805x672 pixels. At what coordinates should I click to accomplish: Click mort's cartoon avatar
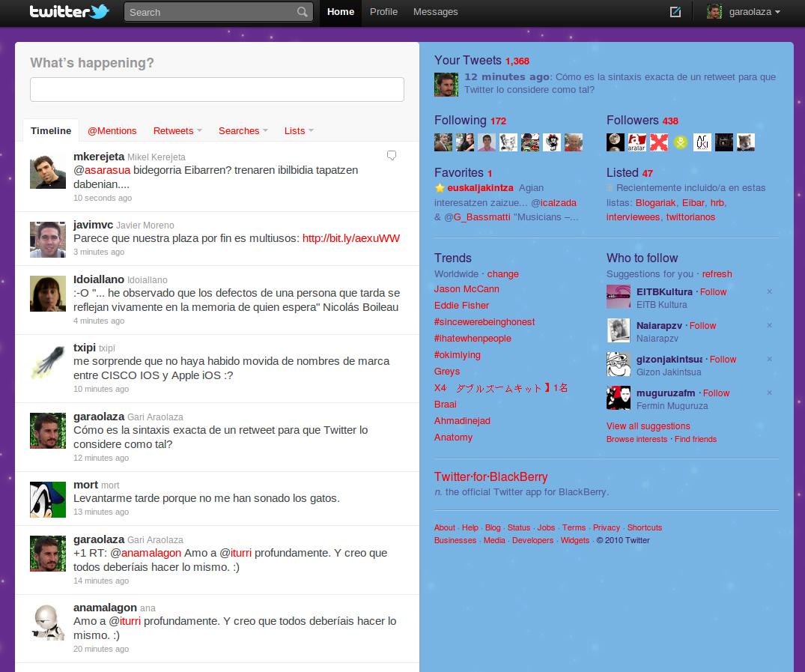click(x=48, y=499)
